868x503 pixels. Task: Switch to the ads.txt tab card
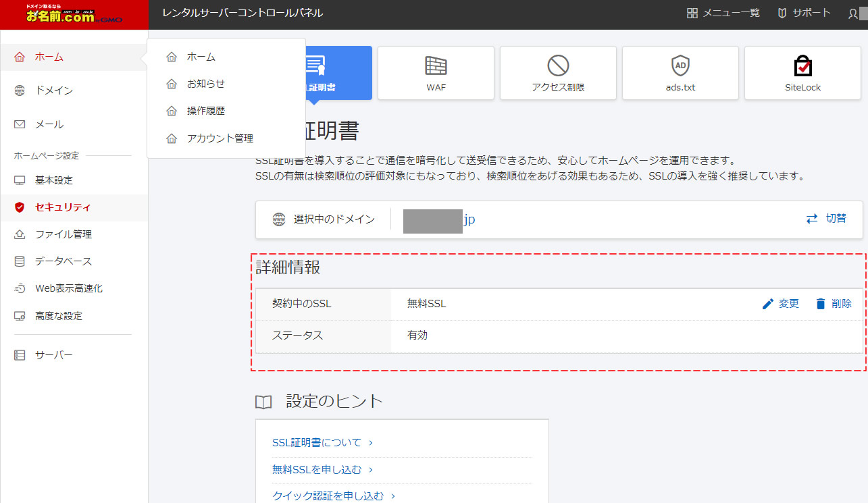click(680, 73)
